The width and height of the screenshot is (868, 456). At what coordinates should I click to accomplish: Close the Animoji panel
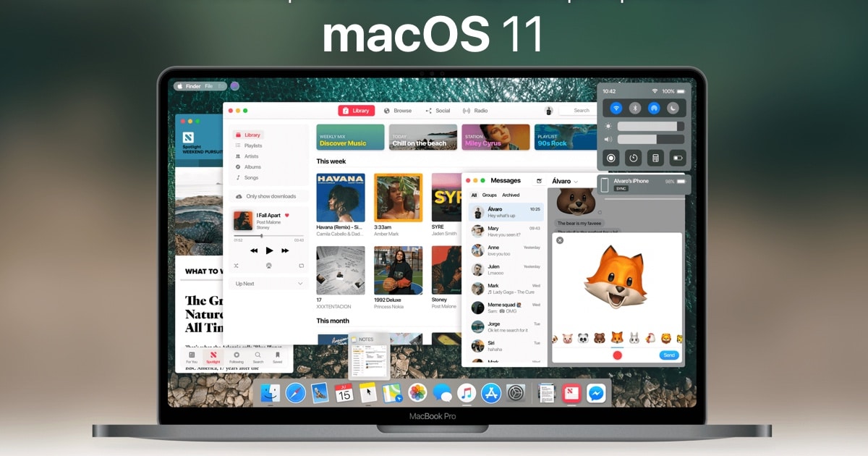click(x=560, y=240)
